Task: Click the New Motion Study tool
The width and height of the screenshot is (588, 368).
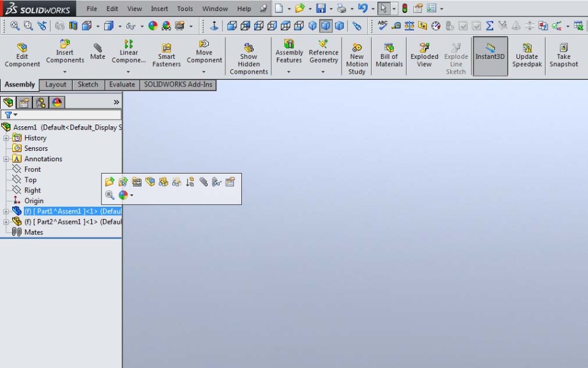Action: pos(356,59)
